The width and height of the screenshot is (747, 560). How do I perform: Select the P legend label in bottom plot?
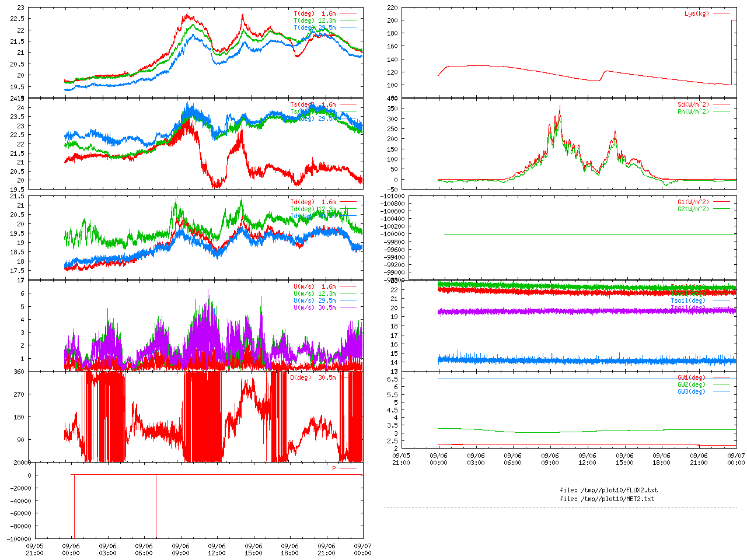coord(334,468)
